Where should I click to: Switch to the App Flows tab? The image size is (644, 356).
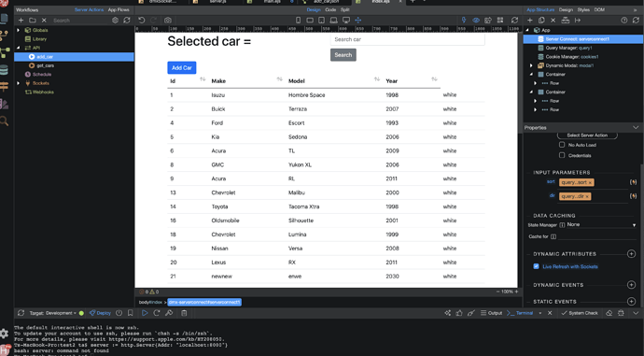119,9
